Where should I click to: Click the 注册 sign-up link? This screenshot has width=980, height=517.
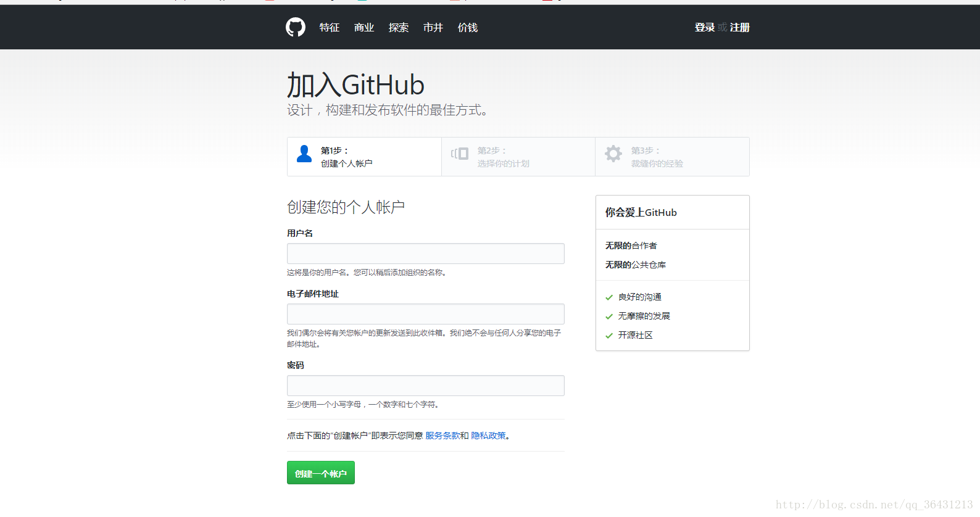click(740, 28)
